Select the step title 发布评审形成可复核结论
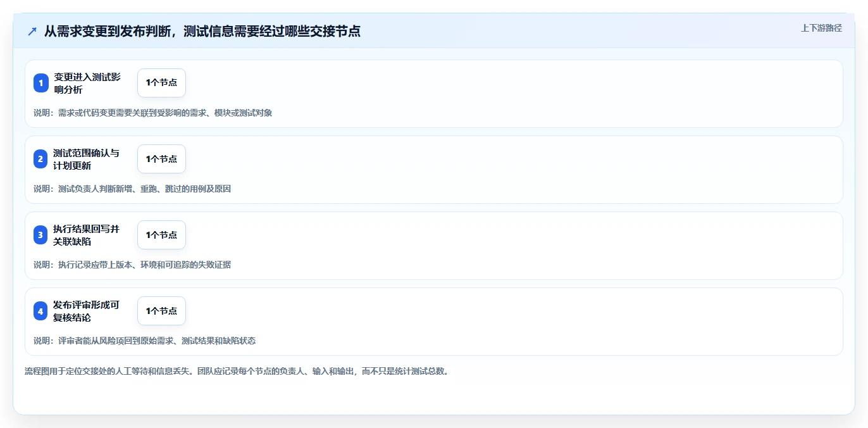The width and height of the screenshot is (868, 428). (x=87, y=311)
